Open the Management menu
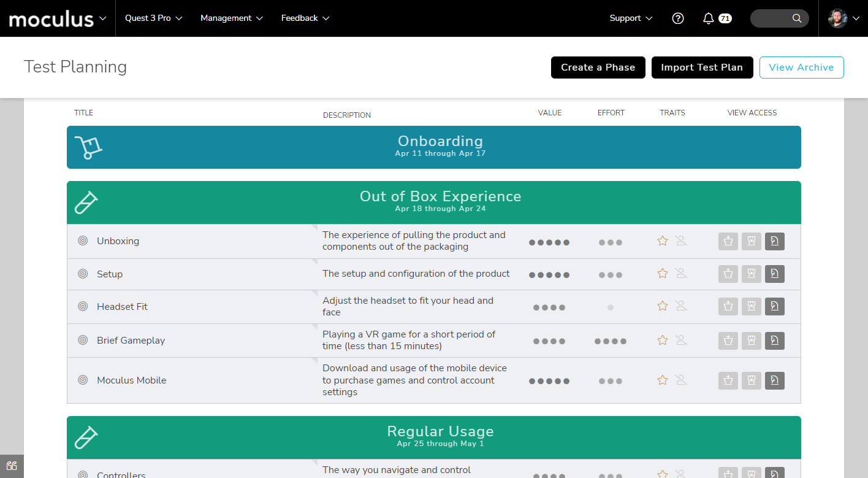 pos(231,18)
